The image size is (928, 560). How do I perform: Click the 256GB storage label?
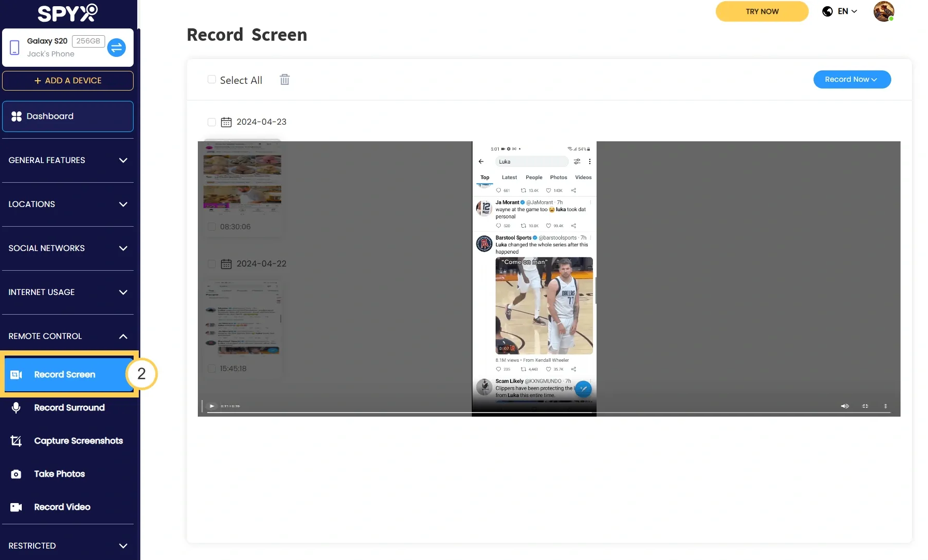pos(88,41)
